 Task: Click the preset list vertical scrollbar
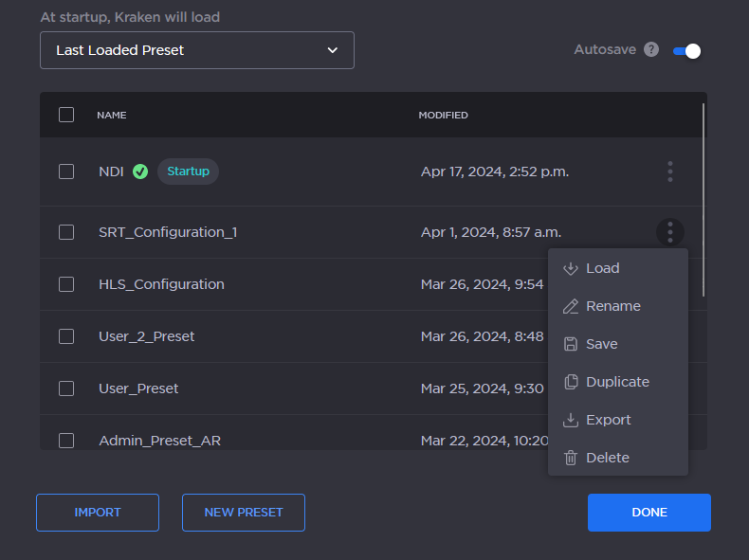point(703,199)
